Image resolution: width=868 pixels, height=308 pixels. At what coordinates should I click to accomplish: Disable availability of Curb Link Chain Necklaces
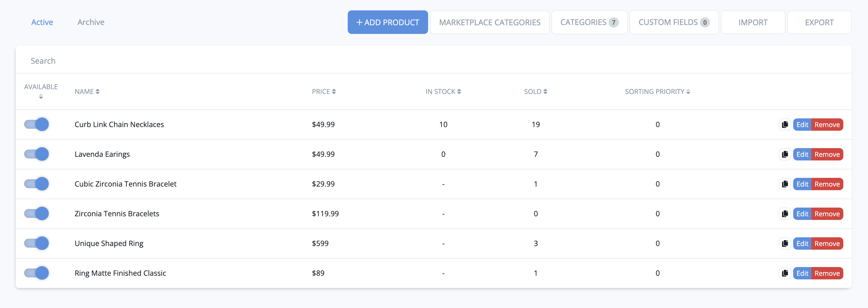pos(36,125)
